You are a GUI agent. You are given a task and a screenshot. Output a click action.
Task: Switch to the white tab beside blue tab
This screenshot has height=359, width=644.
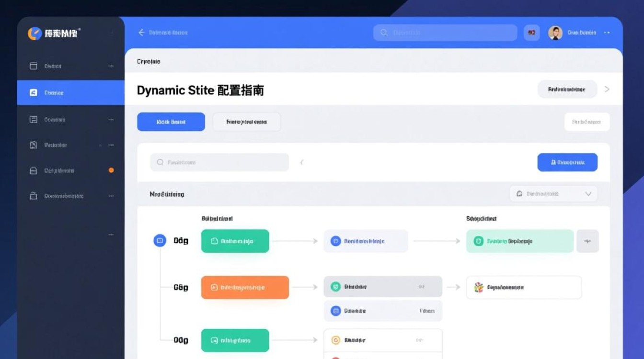(x=246, y=122)
